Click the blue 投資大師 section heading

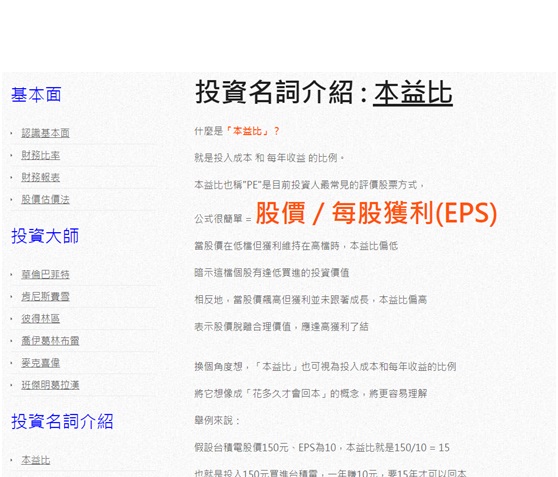45,236
